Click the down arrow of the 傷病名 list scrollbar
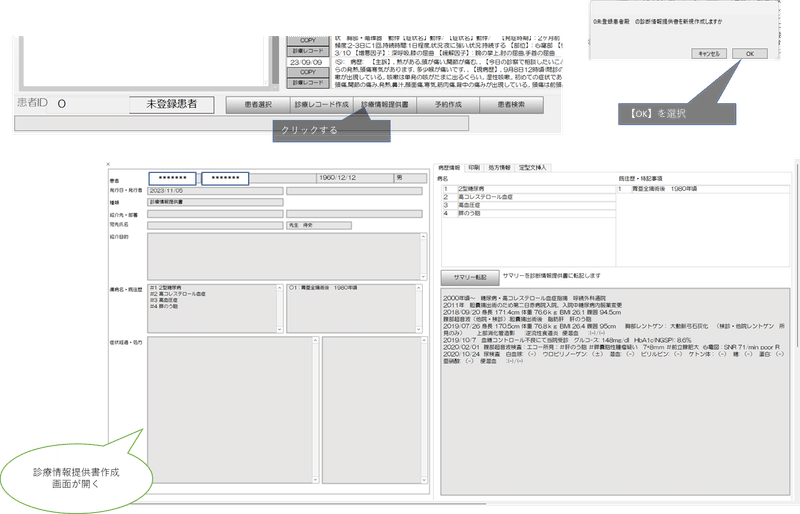 (280, 330)
